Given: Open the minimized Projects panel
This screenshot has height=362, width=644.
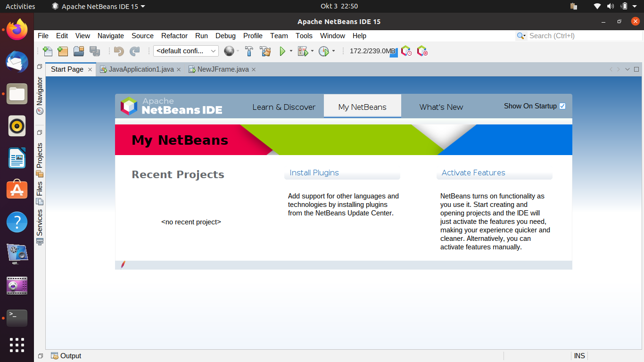Looking at the screenshot, I should point(40,160).
